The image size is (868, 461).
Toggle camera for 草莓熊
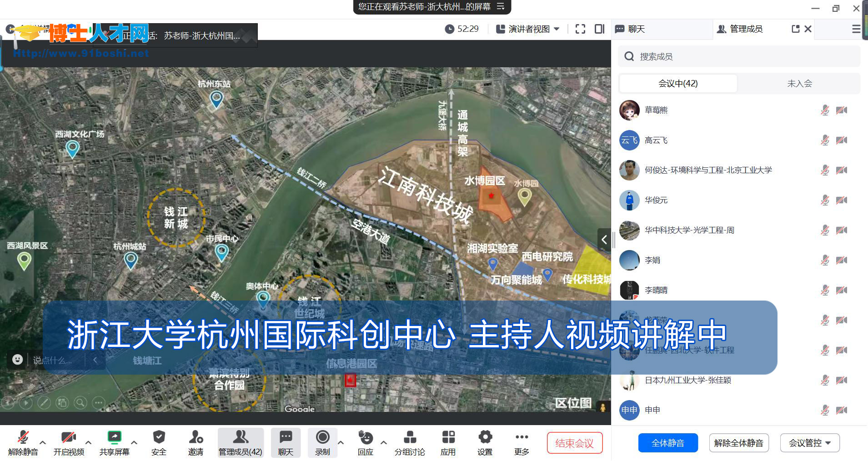pyautogui.click(x=842, y=110)
